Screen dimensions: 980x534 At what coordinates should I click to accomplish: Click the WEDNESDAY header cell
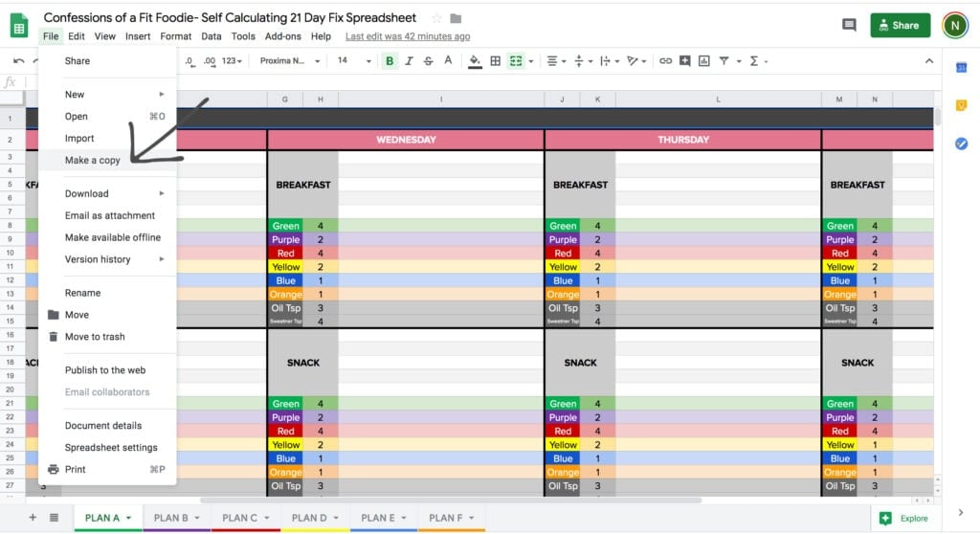(x=406, y=140)
